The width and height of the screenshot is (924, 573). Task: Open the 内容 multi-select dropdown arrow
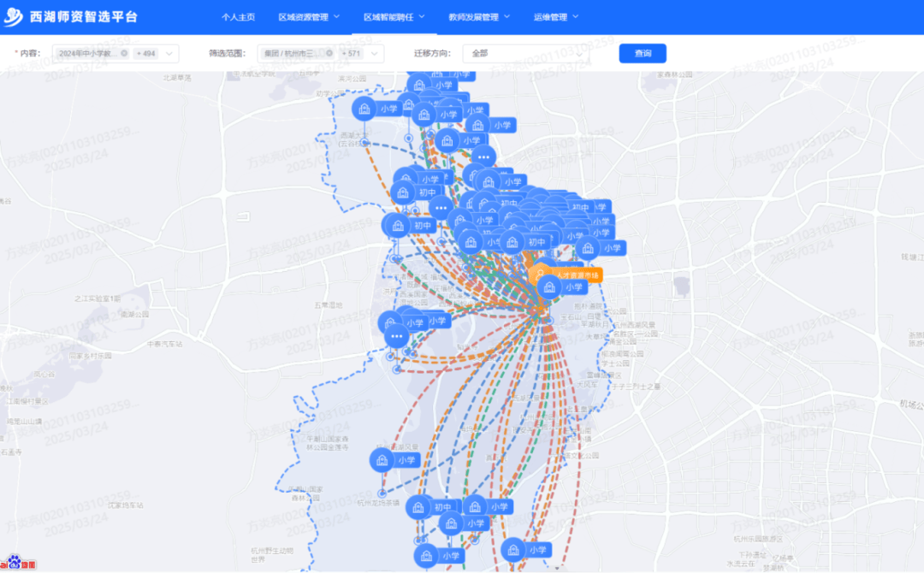coord(169,53)
